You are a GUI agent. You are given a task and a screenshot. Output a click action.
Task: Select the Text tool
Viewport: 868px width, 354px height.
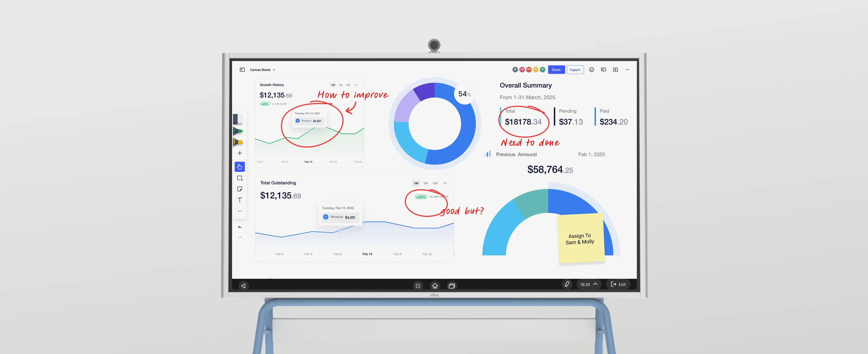coord(239,200)
